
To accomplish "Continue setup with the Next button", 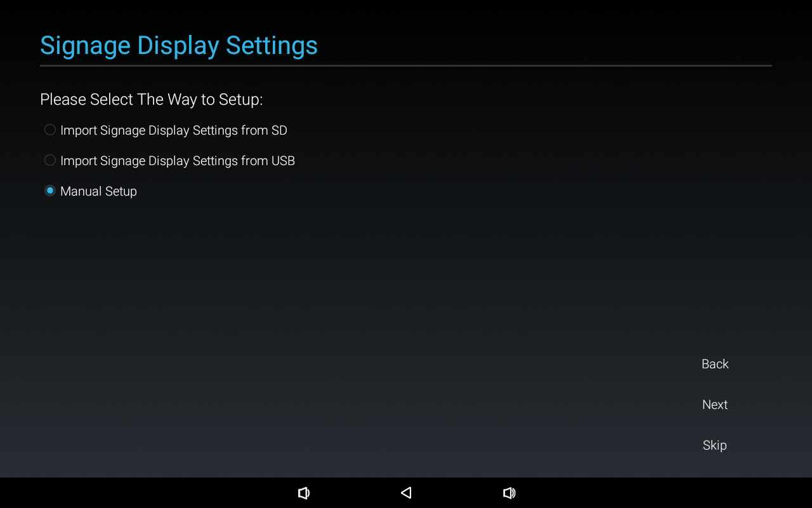I will click(x=715, y=404).
